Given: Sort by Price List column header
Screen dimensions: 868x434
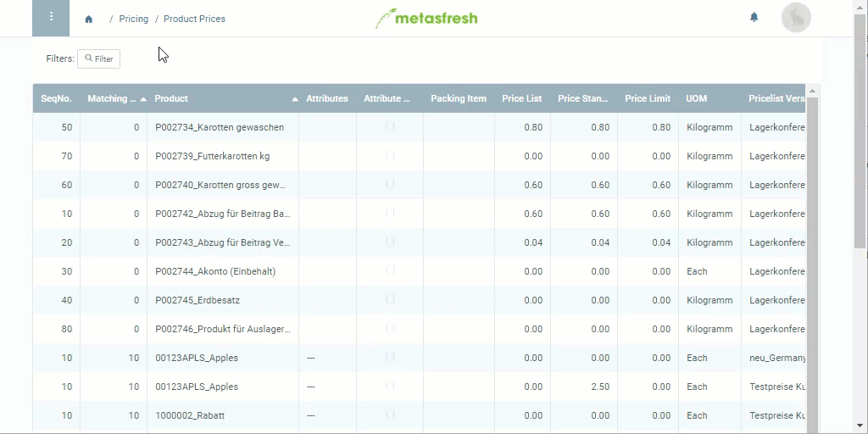Looking at the screenshot, I should click(x=522, y=98).
